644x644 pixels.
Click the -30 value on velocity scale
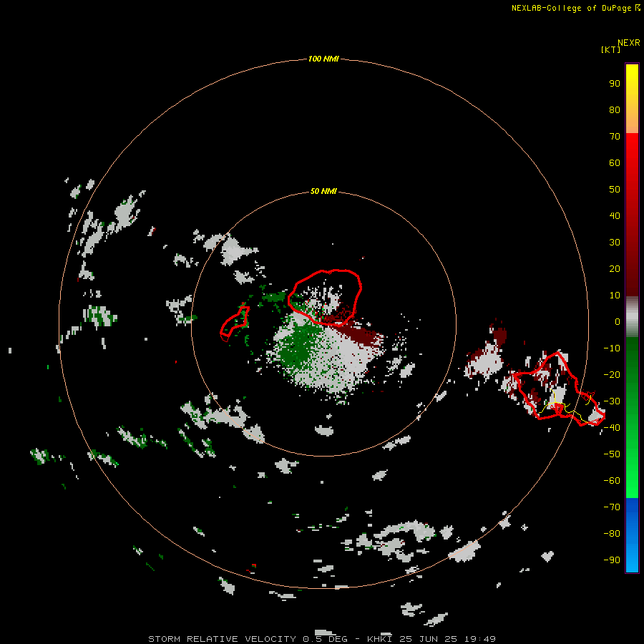[x=612, y=401]
